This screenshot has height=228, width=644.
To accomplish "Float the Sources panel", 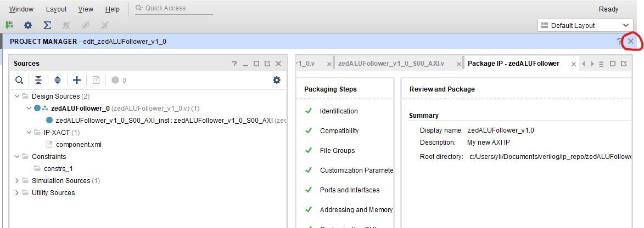I will (267, 64).
